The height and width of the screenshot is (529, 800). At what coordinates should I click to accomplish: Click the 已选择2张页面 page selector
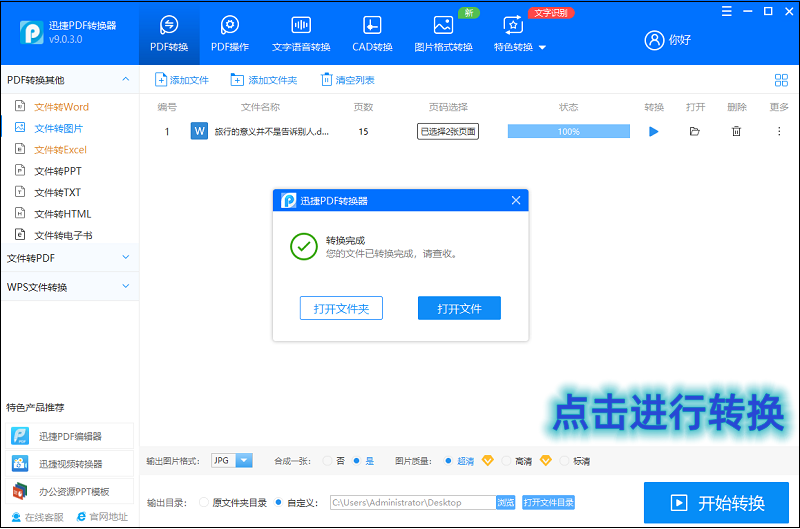447,132
